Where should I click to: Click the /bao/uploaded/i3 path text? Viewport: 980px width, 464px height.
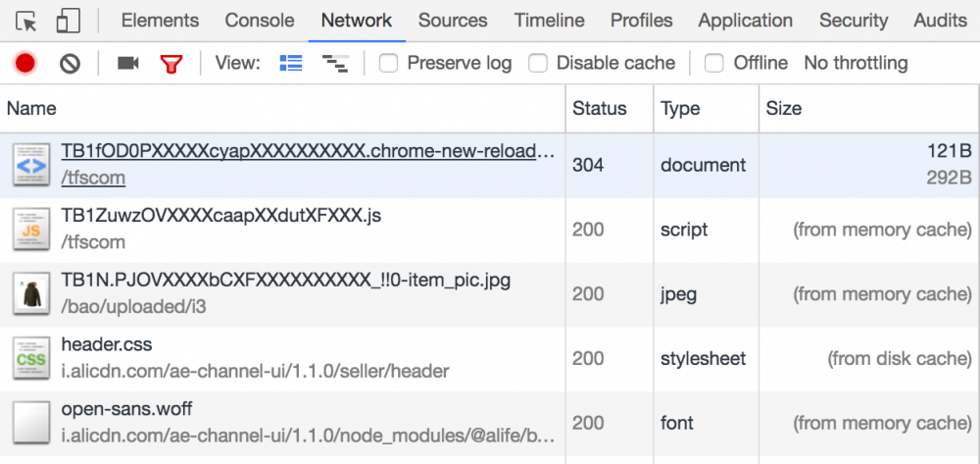click(x=133, y=307)
